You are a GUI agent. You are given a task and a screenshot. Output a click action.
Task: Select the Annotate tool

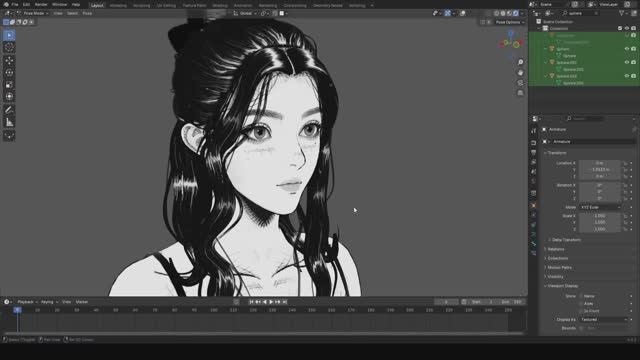(9, 110)
